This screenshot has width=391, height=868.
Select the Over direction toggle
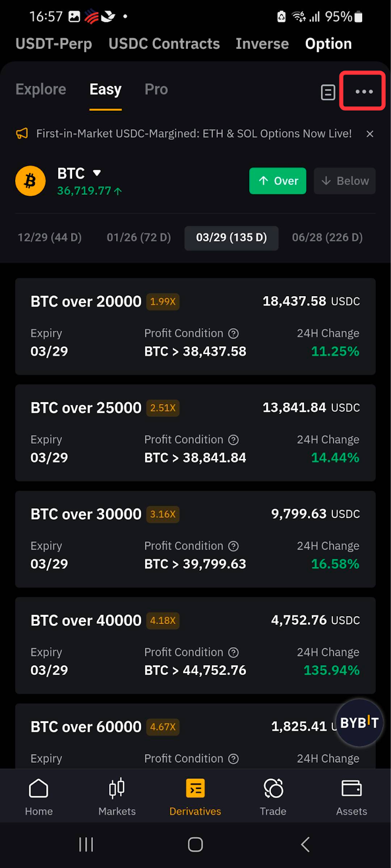278,181
